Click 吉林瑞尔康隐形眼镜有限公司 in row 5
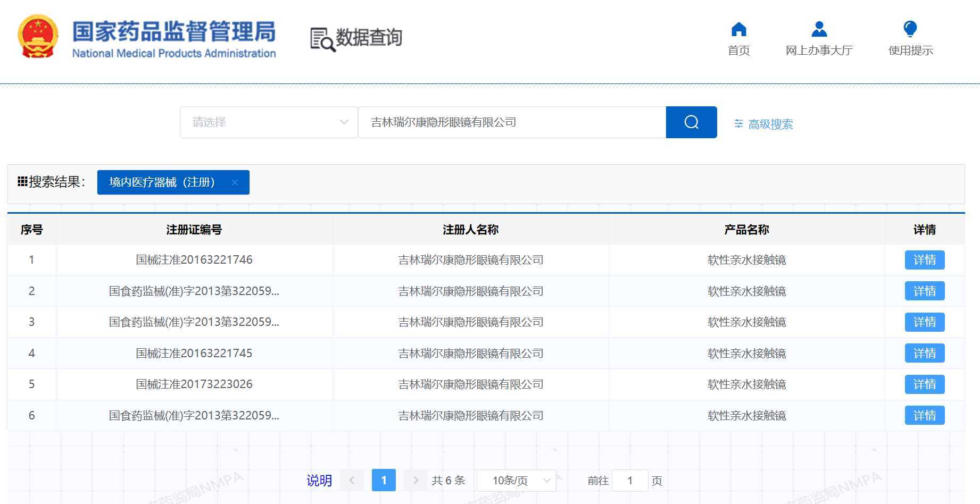Screen dimensions: 980x504 (x=471, y=384)
